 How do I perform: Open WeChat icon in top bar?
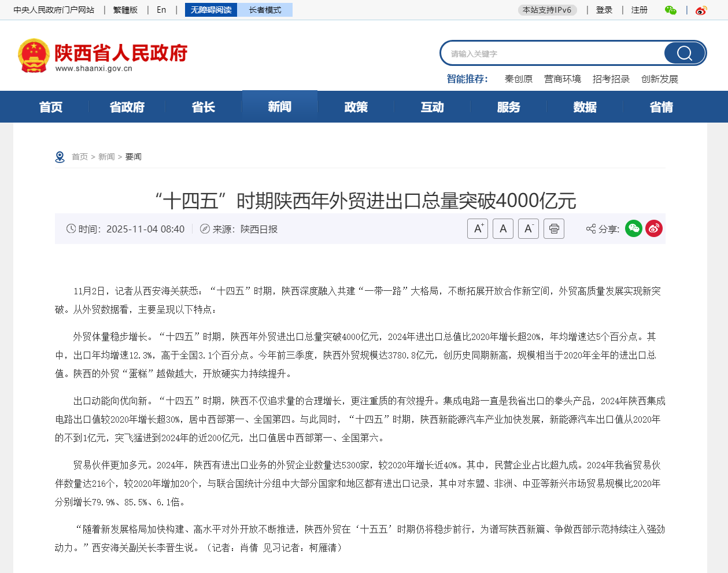pos(671,10)
